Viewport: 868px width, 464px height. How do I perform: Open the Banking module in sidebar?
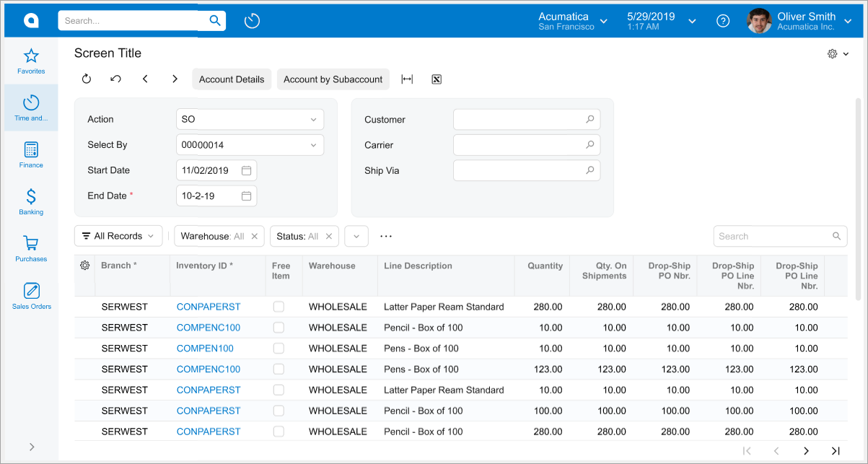(x=31, y=201)
